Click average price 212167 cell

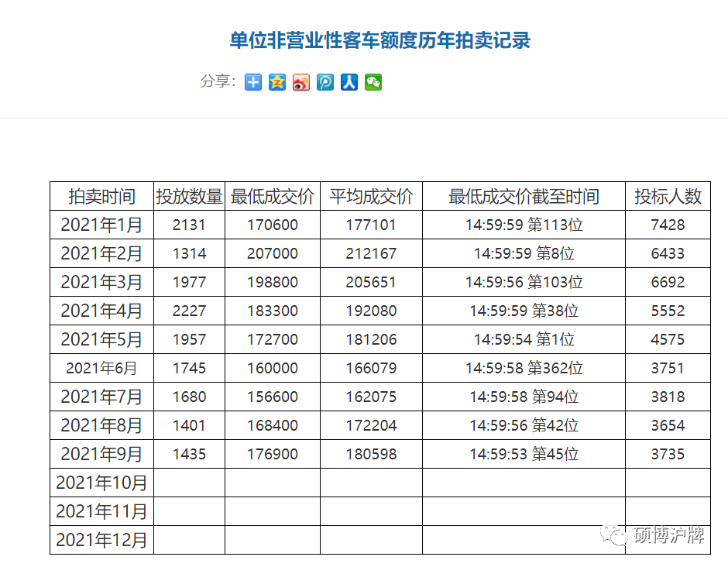tap(371, 254)
